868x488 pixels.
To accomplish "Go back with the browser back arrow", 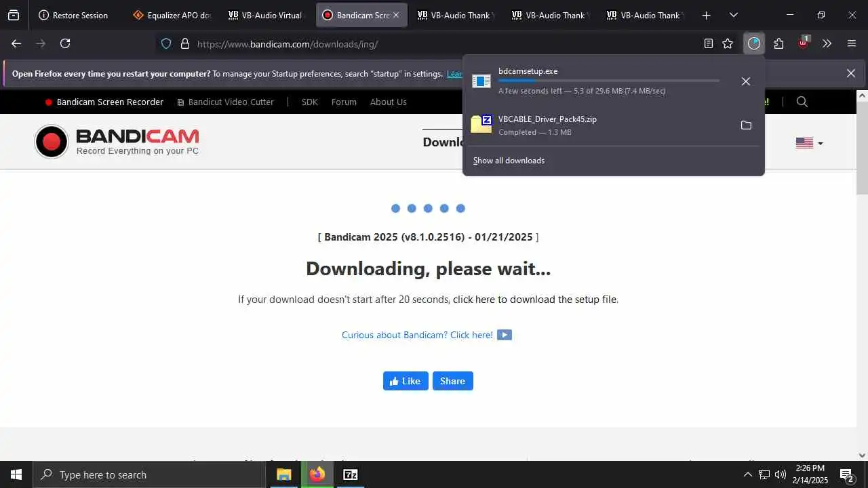I will point(16,43).
